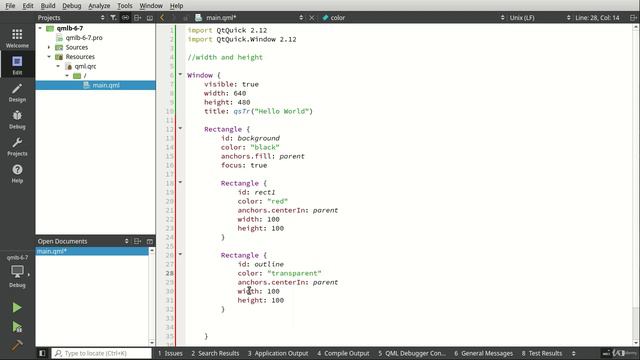
Task: Show the Issues output pane
Action: click(170, 353)
